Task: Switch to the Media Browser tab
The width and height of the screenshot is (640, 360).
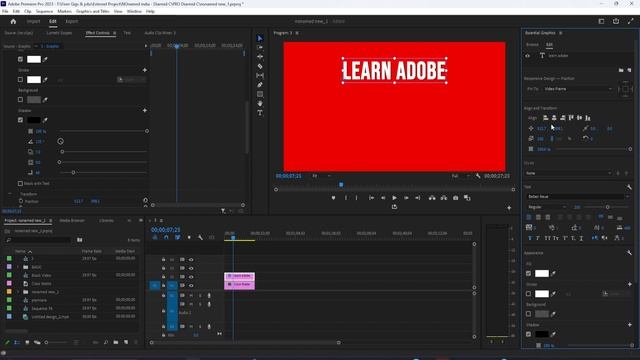Action: point(72,221)
